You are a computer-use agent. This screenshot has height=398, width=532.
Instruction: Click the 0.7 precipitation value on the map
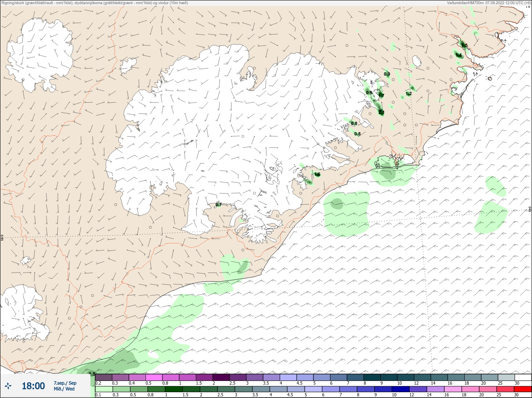219,204
